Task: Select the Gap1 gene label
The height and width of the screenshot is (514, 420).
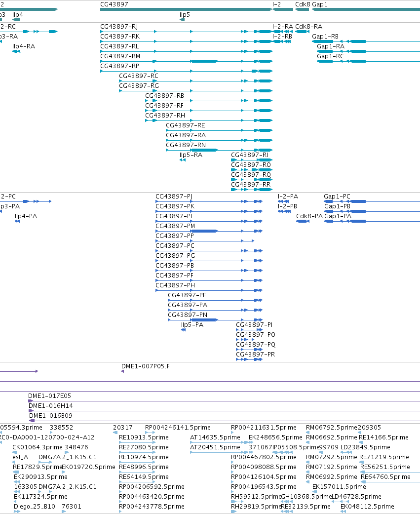Action: (x=320, y=4)
